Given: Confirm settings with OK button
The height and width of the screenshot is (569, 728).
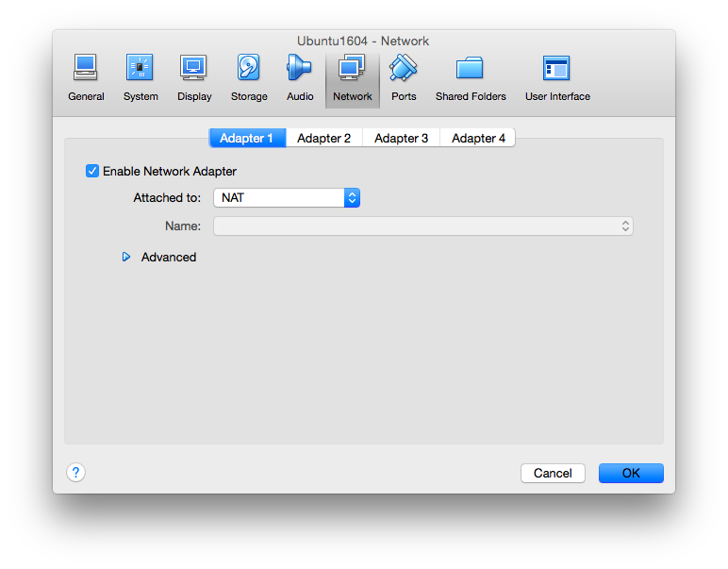Looking at the screenshot, I should coord(630,473).
